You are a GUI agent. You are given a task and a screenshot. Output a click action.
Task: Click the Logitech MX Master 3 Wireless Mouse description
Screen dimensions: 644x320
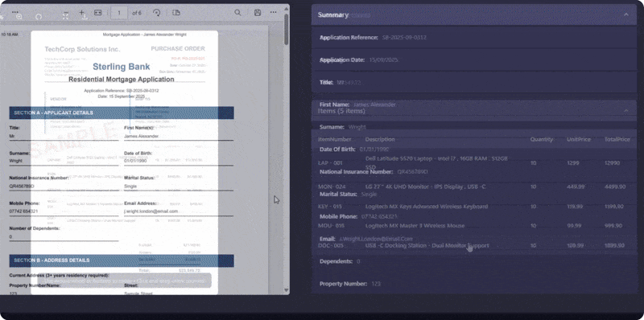coord(415,226)
